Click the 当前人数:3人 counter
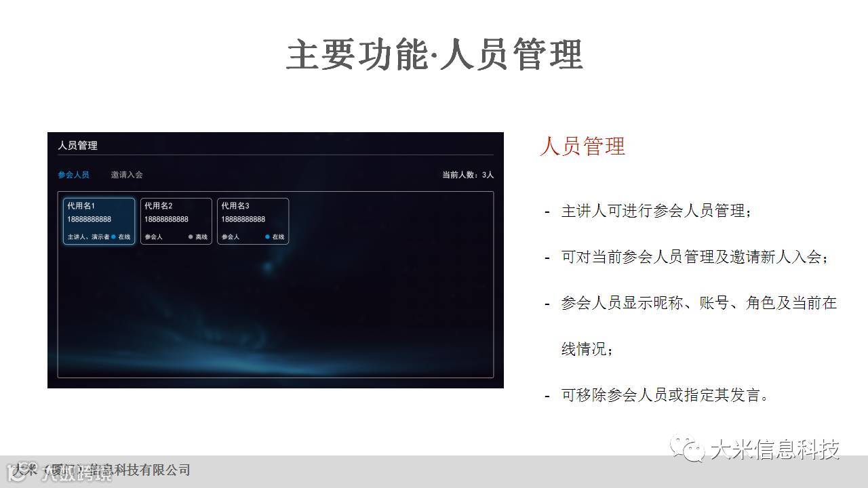Screen dimensions: 868x488 [468, 175]
